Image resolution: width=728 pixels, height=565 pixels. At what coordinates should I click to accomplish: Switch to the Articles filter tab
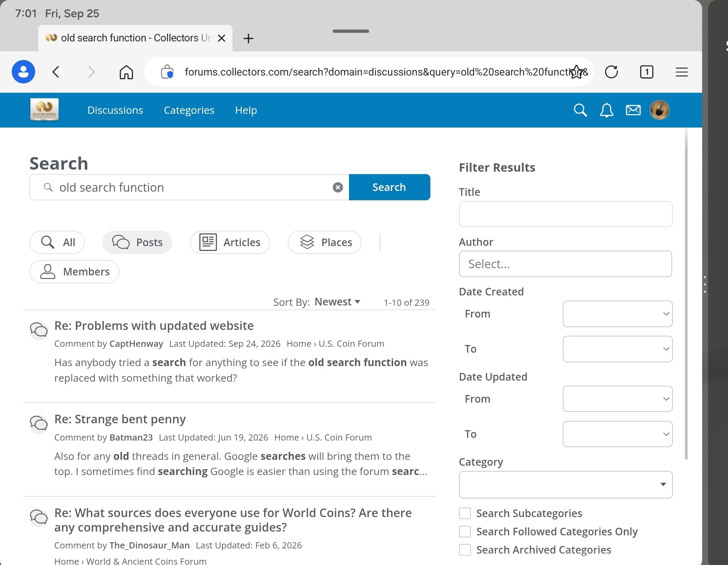pos(230,242)
